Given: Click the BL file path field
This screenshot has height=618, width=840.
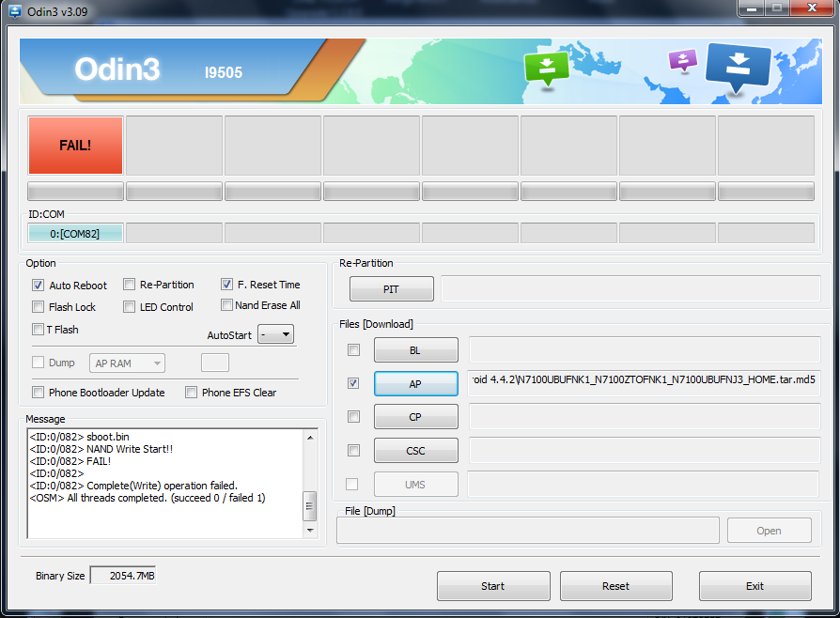Looking at the screenshot, I should [645, 349].
